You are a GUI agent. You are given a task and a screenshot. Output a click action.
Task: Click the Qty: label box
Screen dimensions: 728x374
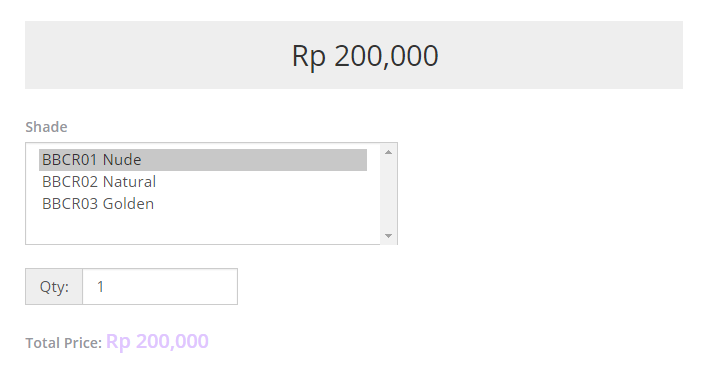coord(54,287)
